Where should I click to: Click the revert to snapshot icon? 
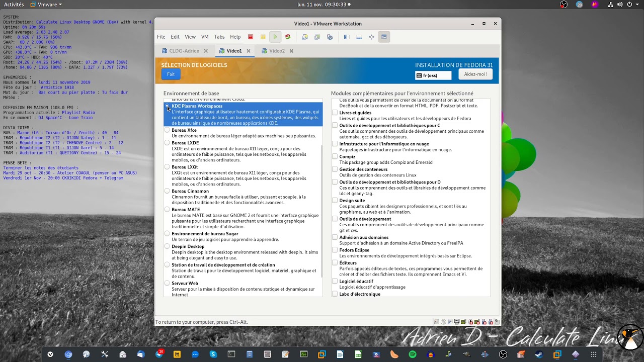click(x=317, y=37)
